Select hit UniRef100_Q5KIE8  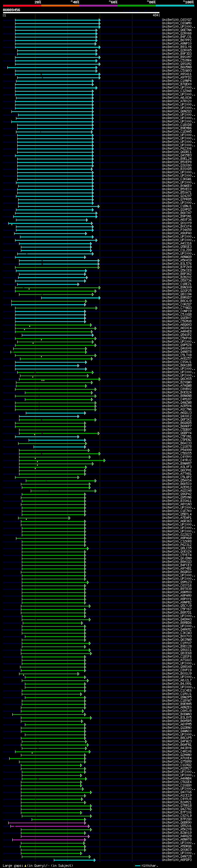(177, 270)
